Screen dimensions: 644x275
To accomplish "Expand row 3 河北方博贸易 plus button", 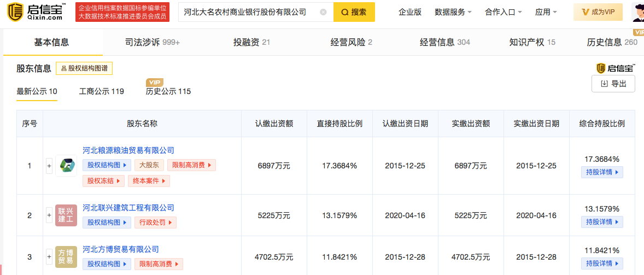I will coord(49,257).
